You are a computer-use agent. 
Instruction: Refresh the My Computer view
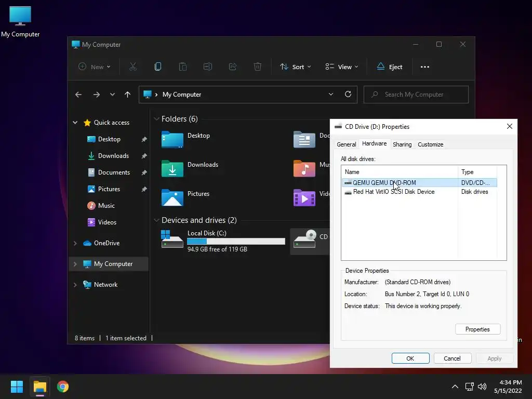pos(348,95)
